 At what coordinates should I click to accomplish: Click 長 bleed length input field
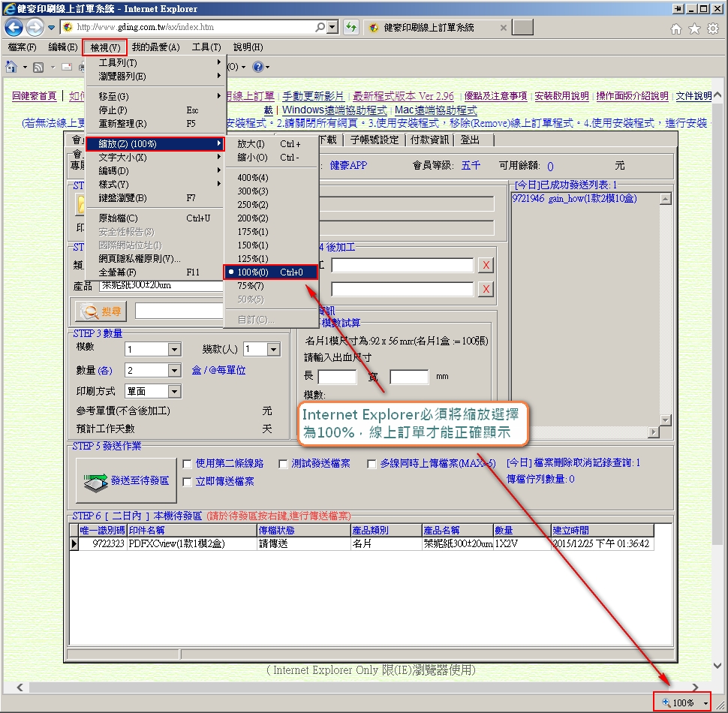click(337, 377)
